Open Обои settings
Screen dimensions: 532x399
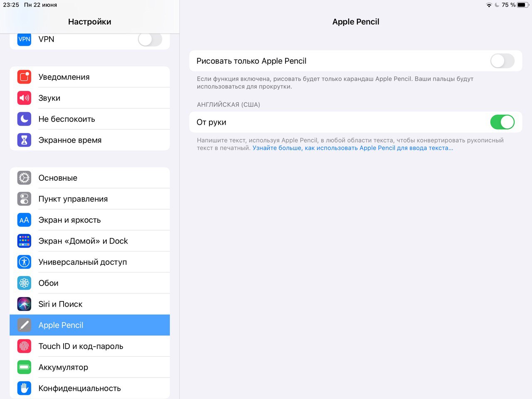[x=90, y=283]
